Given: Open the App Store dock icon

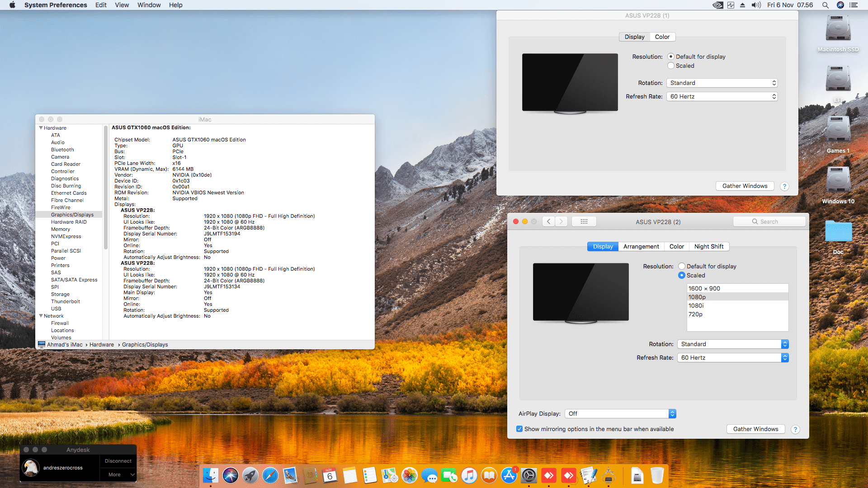Looking at the screenshot, I should pos(509,475).
